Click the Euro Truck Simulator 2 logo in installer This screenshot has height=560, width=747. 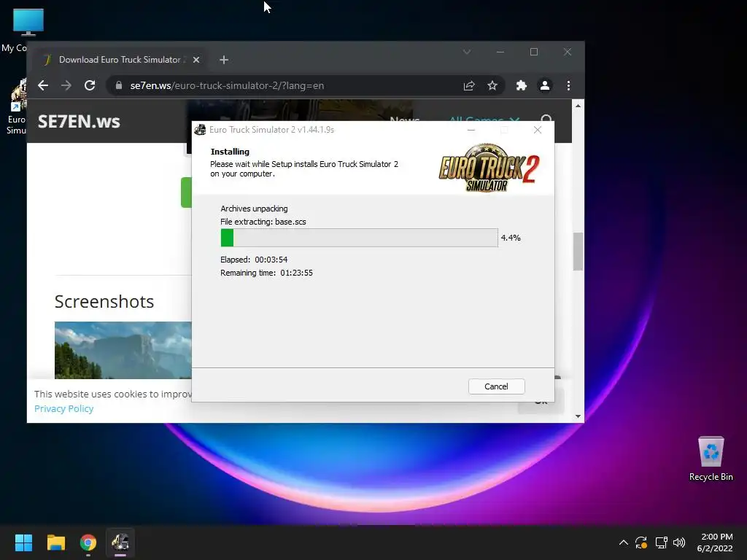tap(489, 168)
